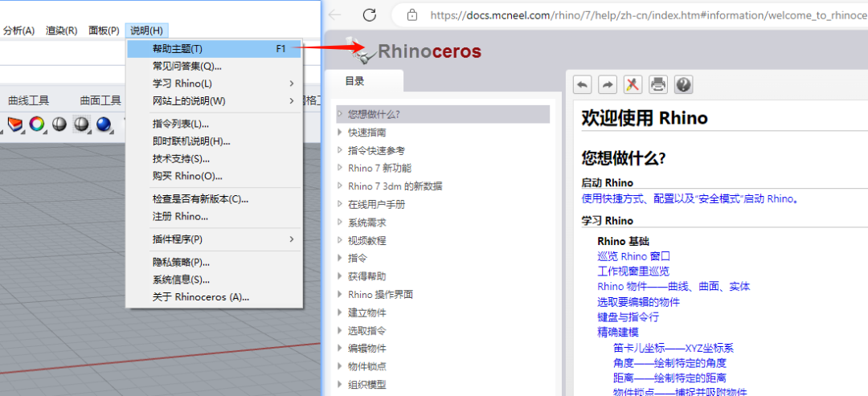Remove search highlighting with the crossed marker icon
The height and width of the screenshot is (396, 868).
click(x=633, y=84)
